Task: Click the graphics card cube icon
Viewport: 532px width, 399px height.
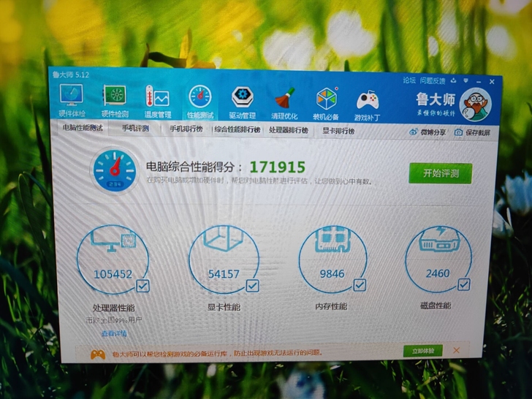Action: point(224,239)
